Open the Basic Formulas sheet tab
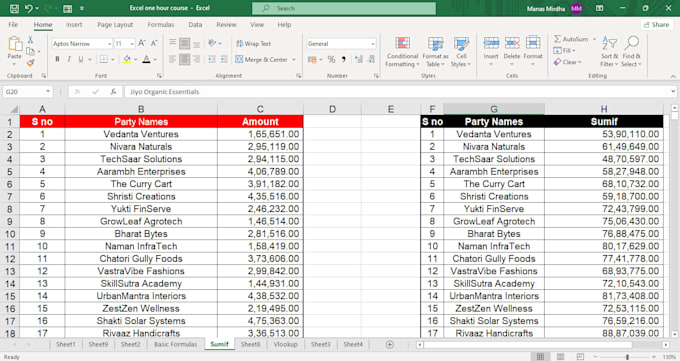 [175, 344]
